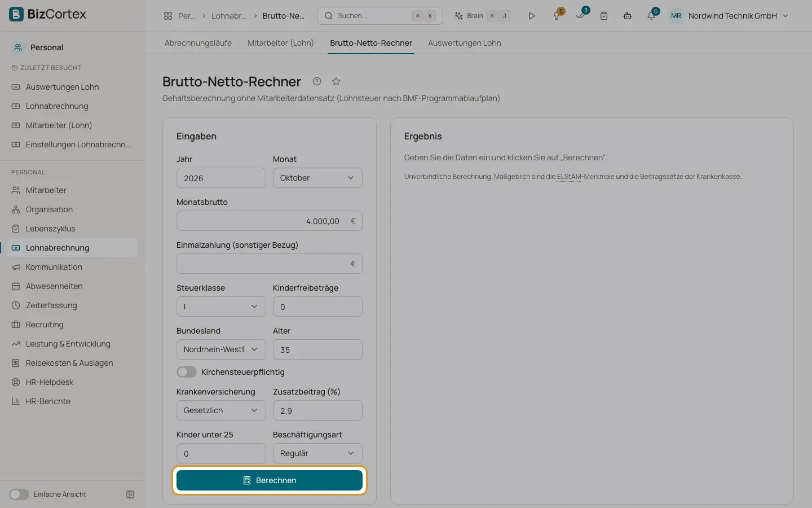Viewport: 812px width, 508px height.
Task: Switch to the Mitarbeiter (Lohn) tab
Action: tap(280, 43)
